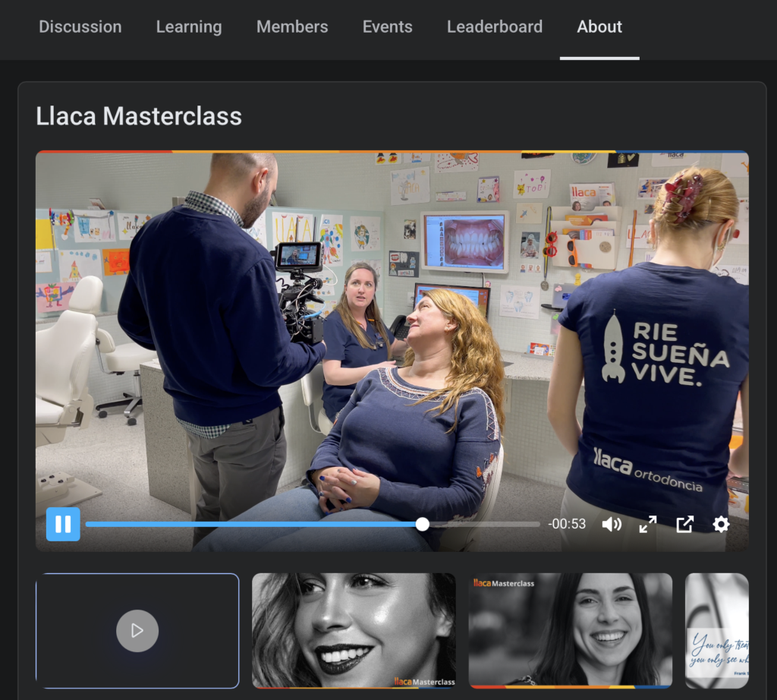This screenshot has width=777, height=700.
Task: Open the video in a pop-out window
Action: (685, 524)
